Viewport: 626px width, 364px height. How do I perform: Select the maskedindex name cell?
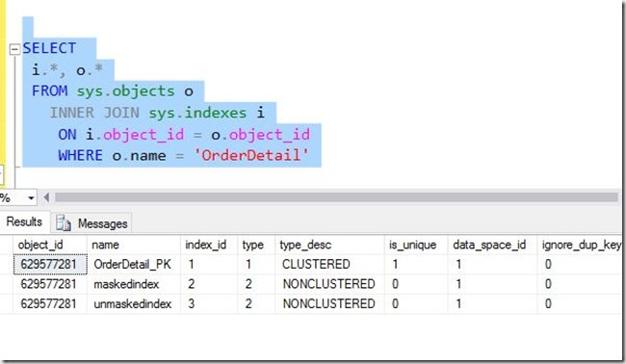(x=133, y=284)
